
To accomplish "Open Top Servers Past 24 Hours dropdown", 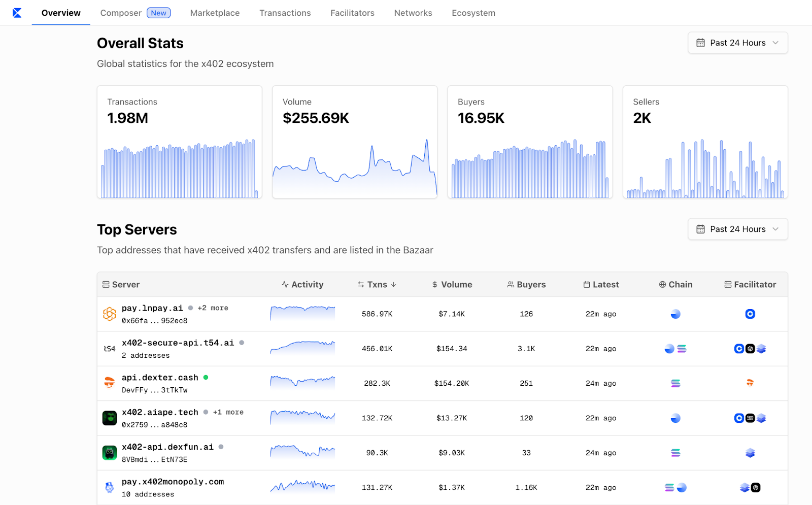I will click(737, 229).
